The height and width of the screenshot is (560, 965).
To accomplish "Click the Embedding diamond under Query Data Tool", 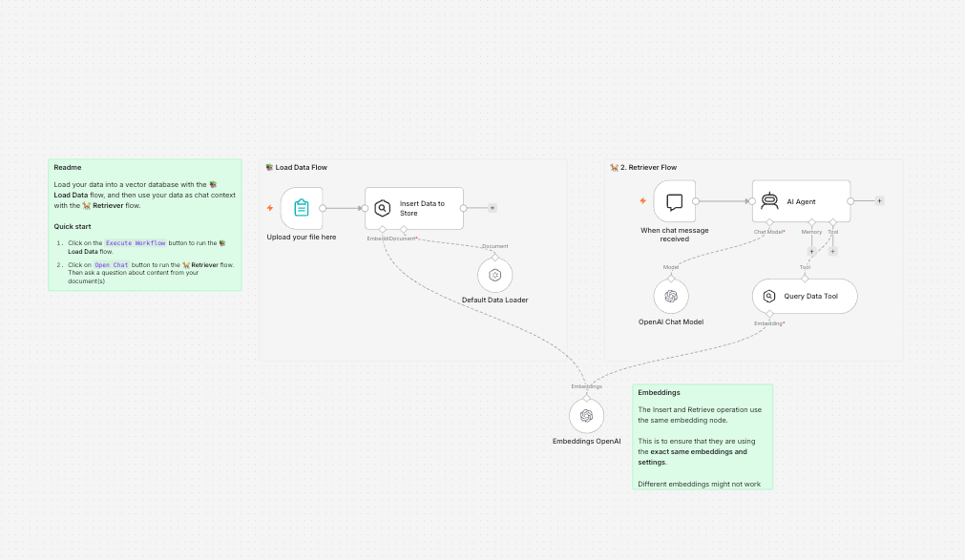I will coord(769,314).
